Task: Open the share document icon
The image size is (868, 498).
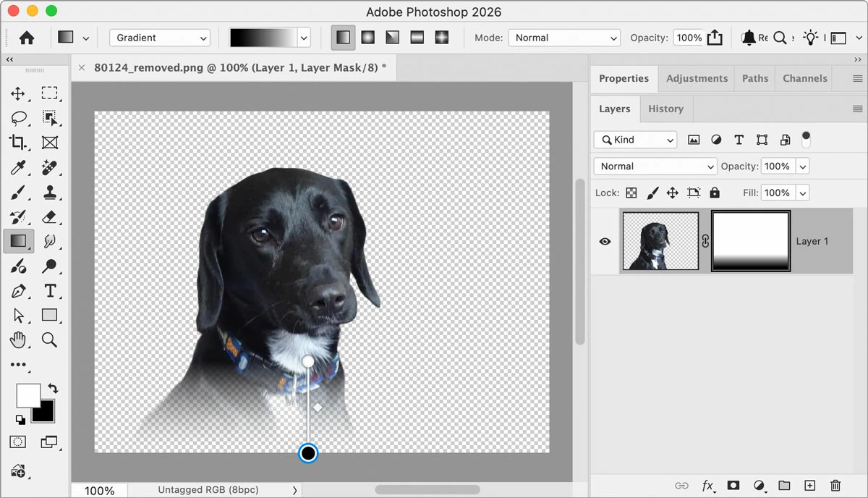Action: click(x=715, y=38)
